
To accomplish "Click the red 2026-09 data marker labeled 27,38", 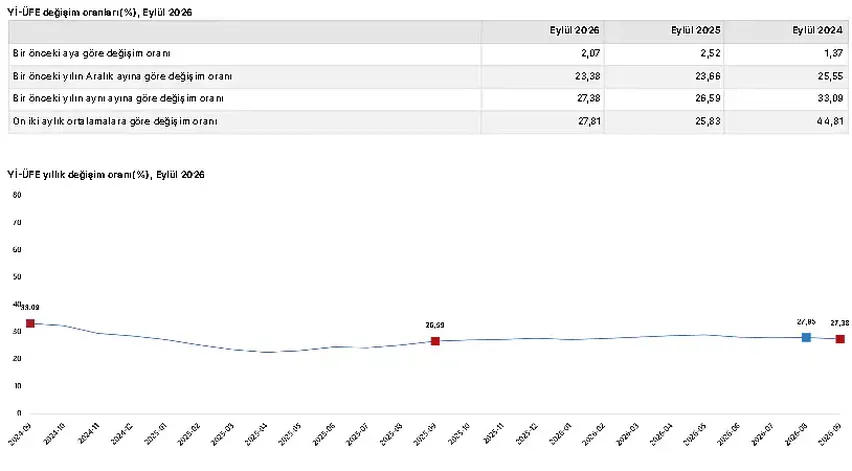I will 840,339.
